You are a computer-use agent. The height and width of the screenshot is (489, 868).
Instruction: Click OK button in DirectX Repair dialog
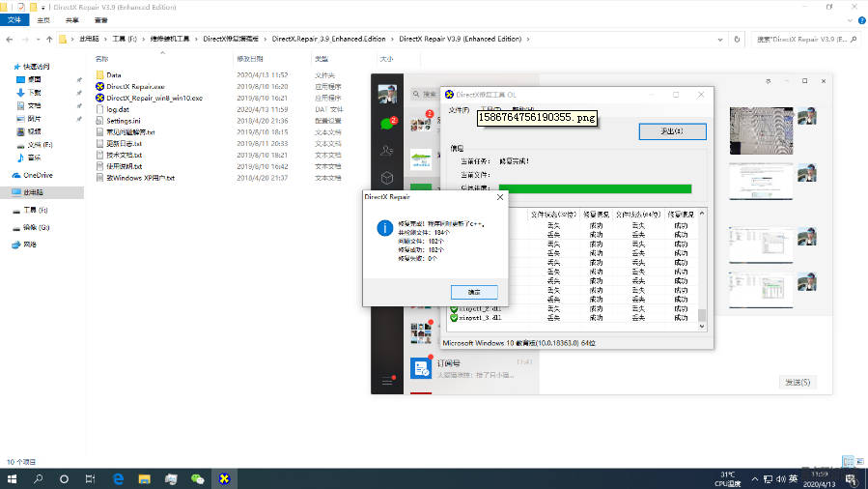[x=474, y=291]
